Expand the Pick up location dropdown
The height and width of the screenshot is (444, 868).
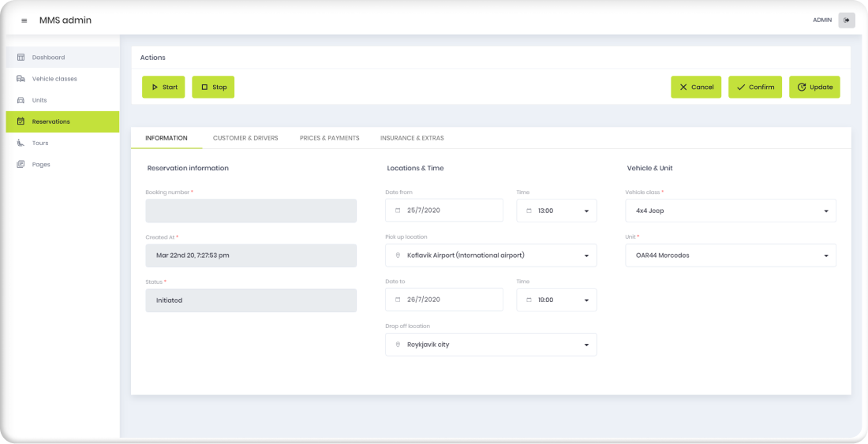491,256
